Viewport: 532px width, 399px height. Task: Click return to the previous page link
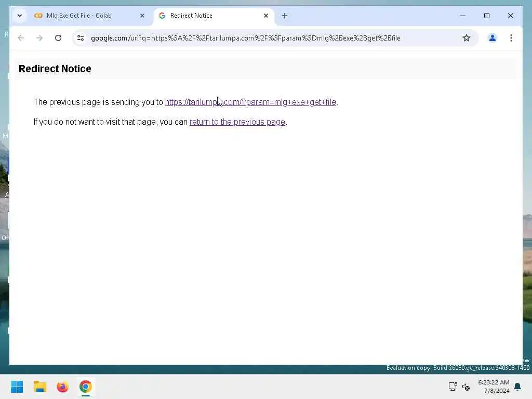point(237,122)
